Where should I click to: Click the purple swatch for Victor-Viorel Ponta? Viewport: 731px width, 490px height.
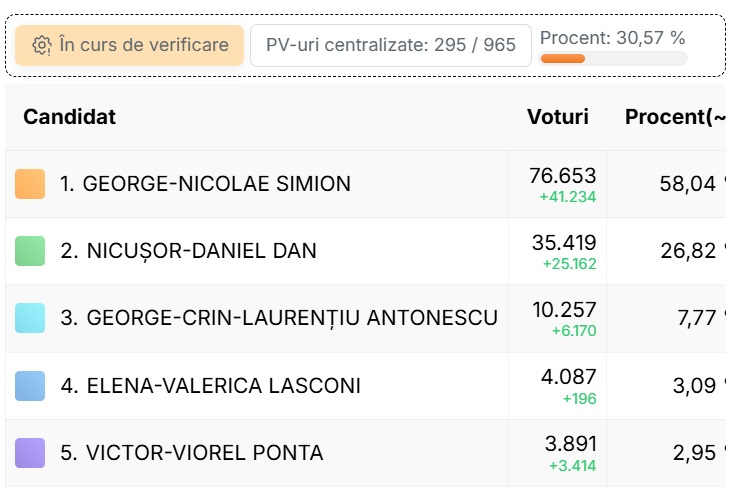pos(30,453)
